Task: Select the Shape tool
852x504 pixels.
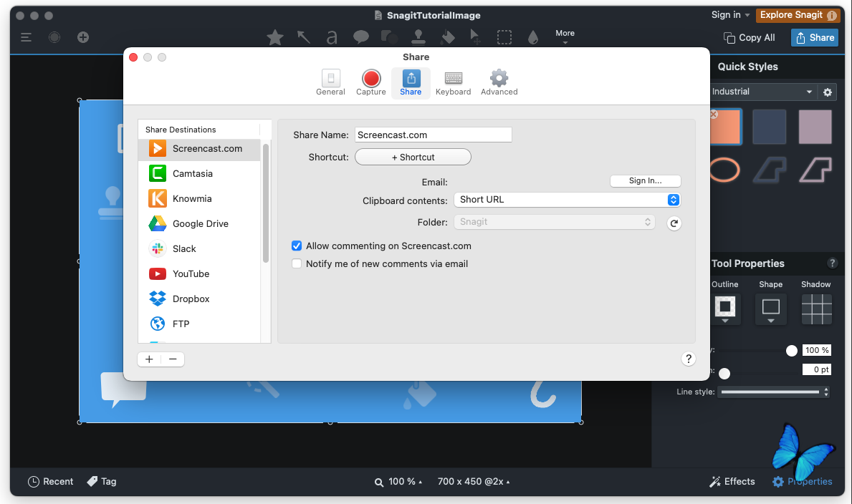Action: tap(389, 37)
